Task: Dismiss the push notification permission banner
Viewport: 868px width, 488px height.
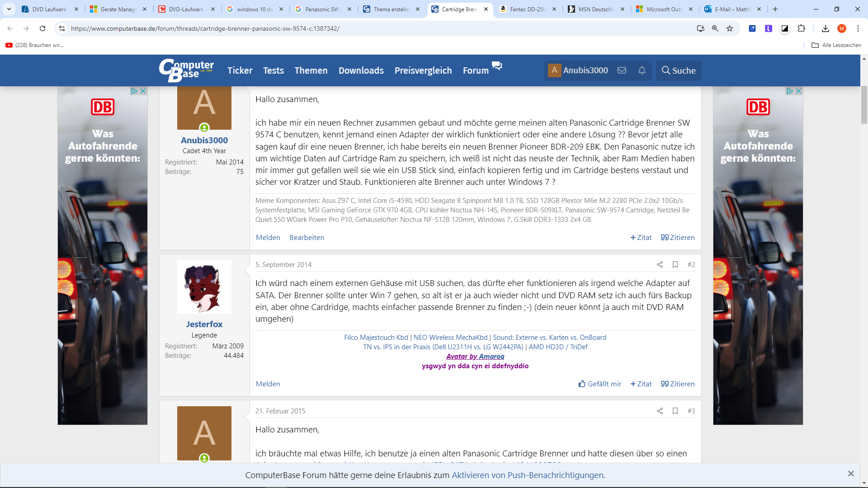Action: click(851, 474)
